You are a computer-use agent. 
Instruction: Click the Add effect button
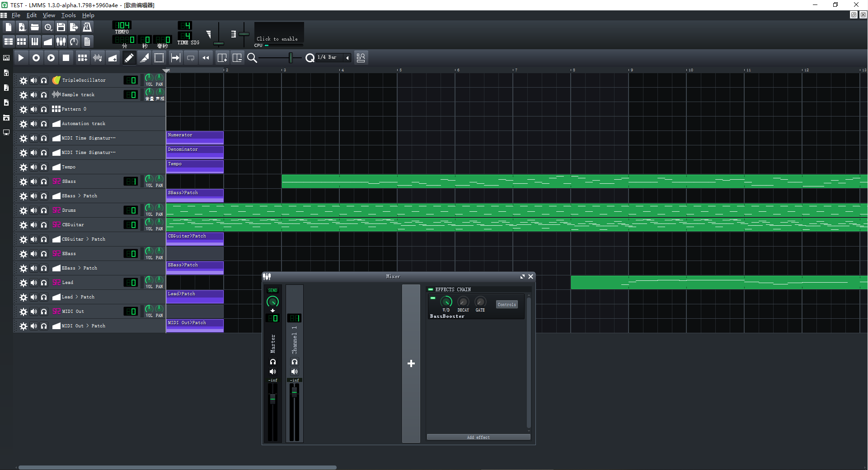(478, 437)
